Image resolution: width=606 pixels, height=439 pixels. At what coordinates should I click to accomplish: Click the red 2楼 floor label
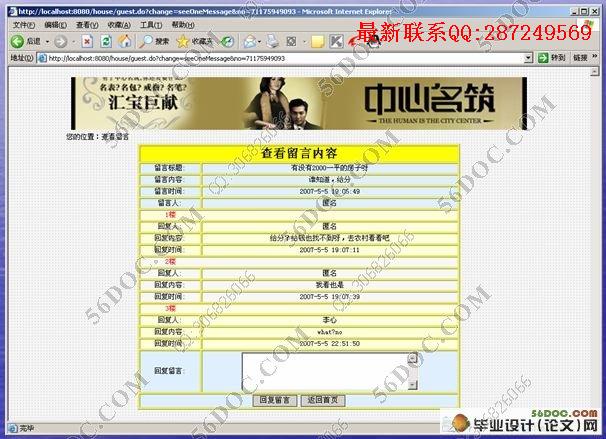pyautogui.click(x=170, y=261)
